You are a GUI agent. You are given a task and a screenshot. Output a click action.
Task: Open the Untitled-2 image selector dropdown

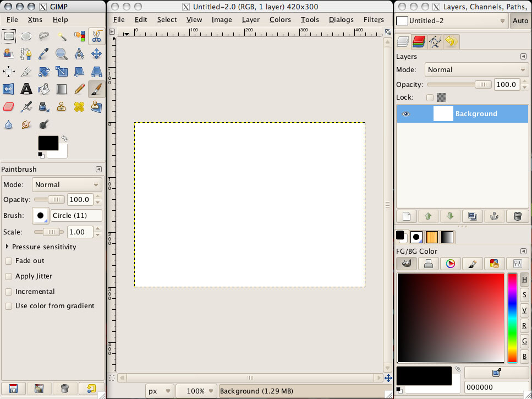(x=452, y=21)
